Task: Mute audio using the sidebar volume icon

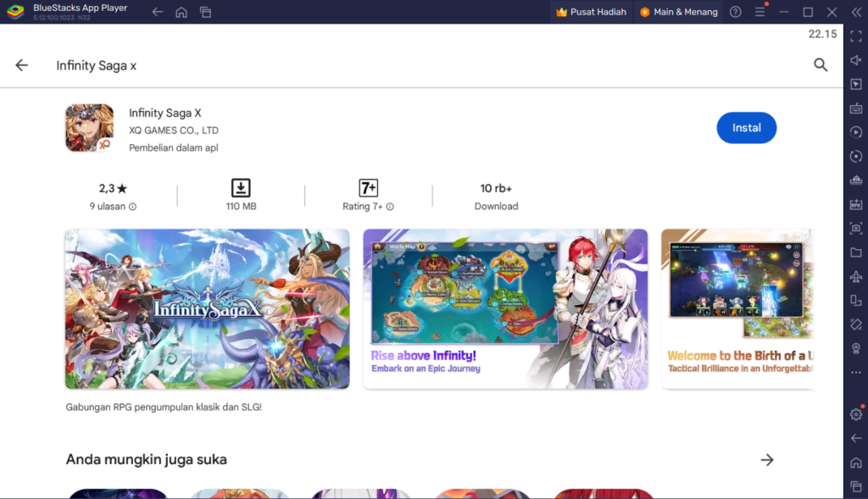Action: (x=855, y=59)
